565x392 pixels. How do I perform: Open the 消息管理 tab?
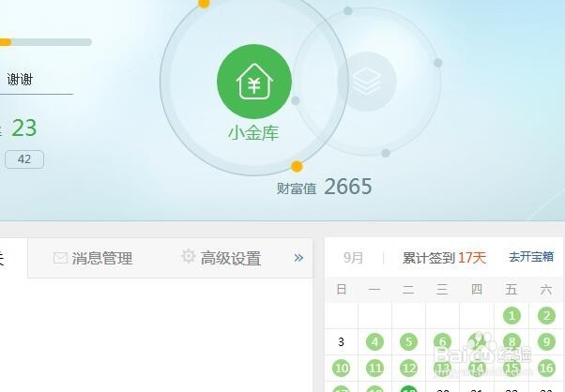tap(93, 258)
